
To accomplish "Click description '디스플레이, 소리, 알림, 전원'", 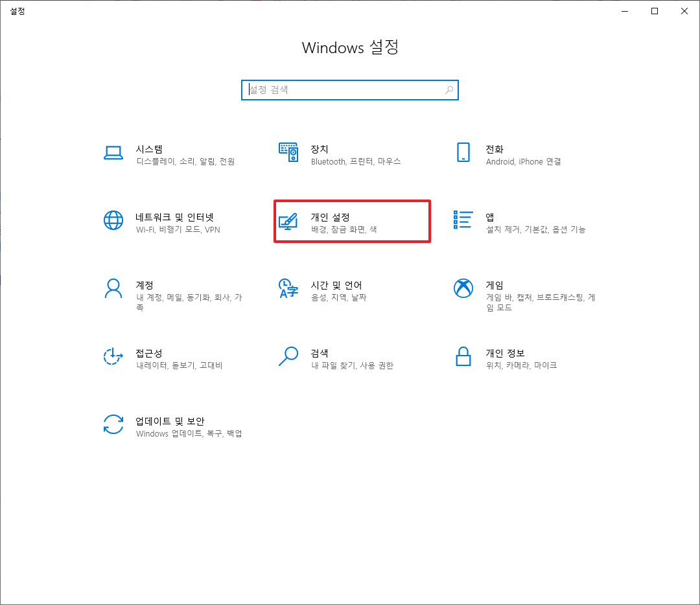I will [x=186, y=161].
